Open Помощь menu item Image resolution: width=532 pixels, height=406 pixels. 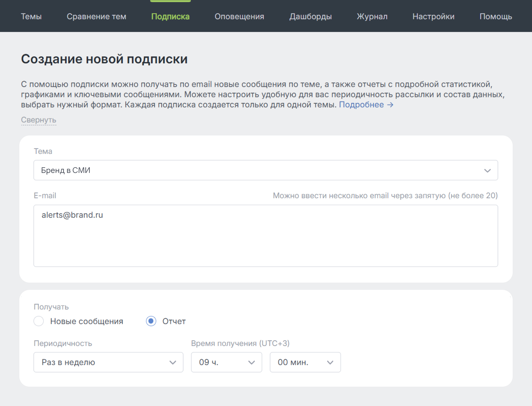point(495,16)
